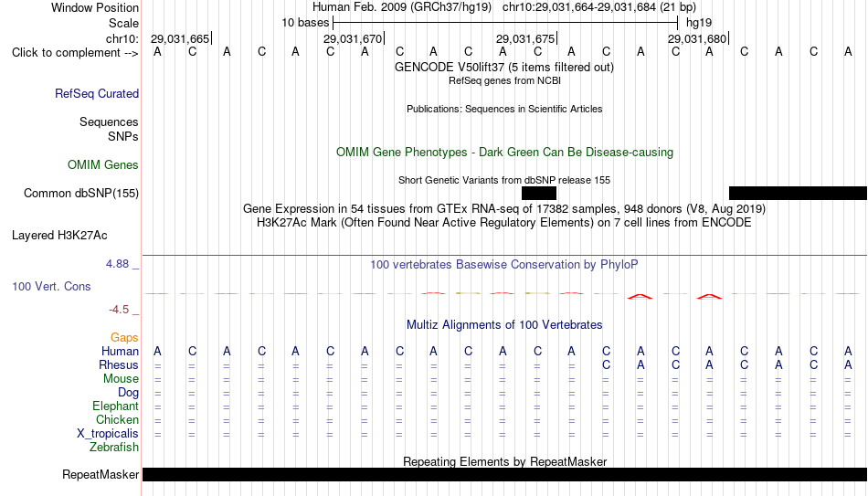Click the hg19 label beside the scale bar

tap(699, 23)
